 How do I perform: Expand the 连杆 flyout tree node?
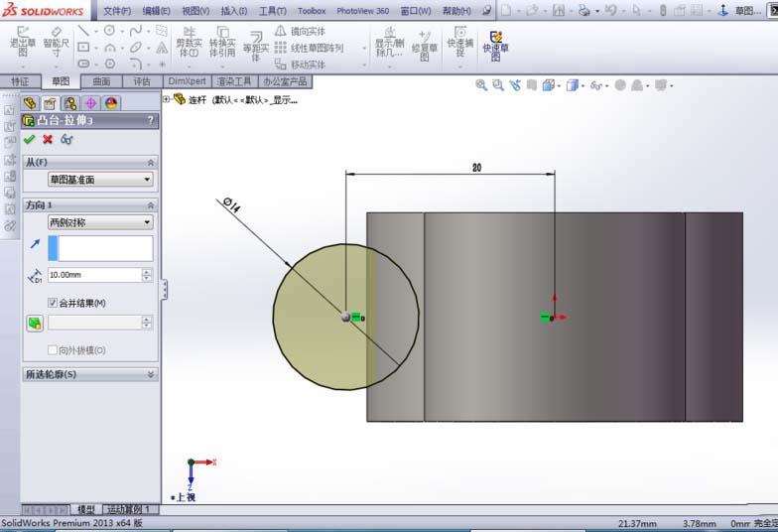(167, 99)
